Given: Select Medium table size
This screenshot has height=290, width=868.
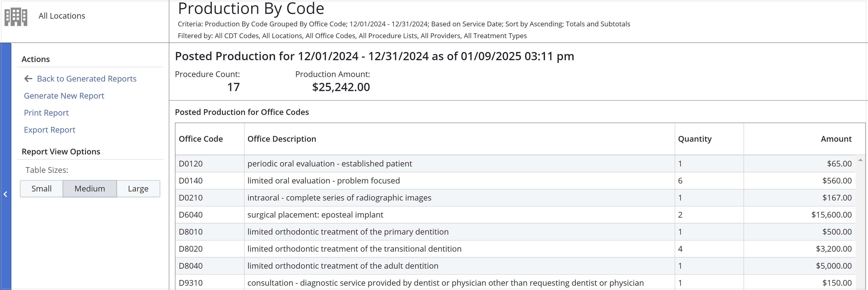Looking at the screenshot, I should (90, 189).
